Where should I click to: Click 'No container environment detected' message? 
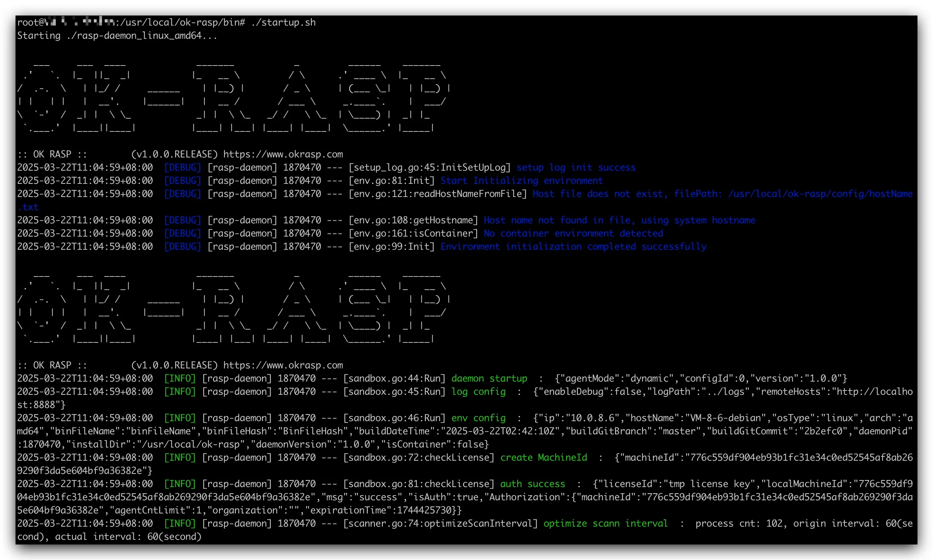573,233
